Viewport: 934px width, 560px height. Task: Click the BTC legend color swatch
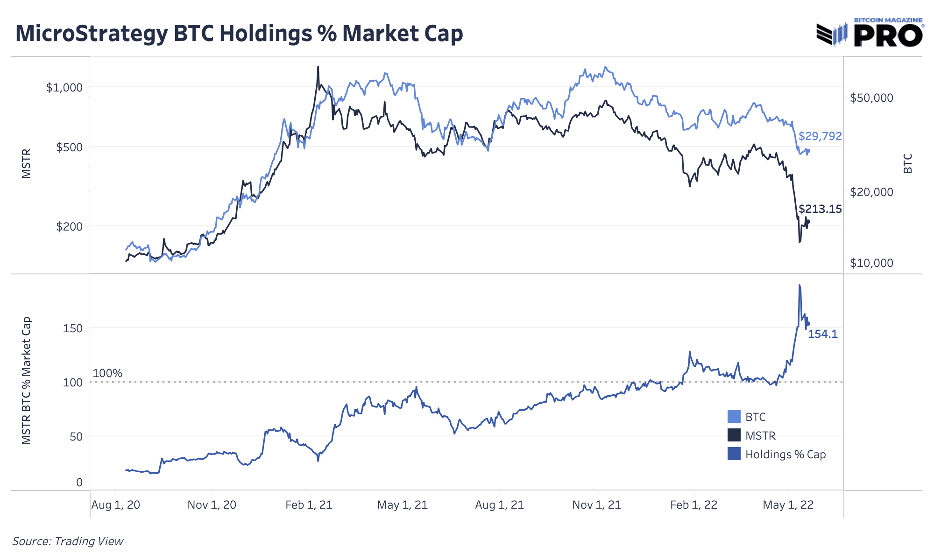point(734,417)
